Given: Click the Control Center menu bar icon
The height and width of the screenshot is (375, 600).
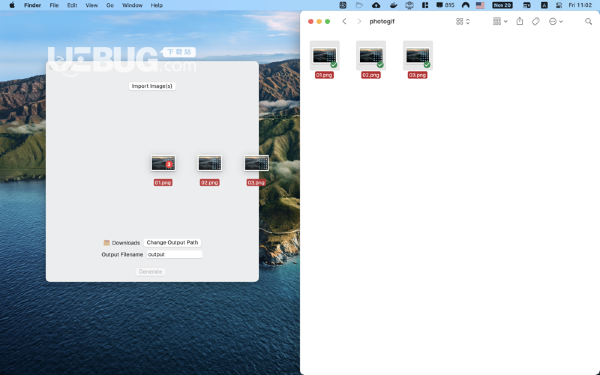Looking at the screenshot, I should click(559, 5).
